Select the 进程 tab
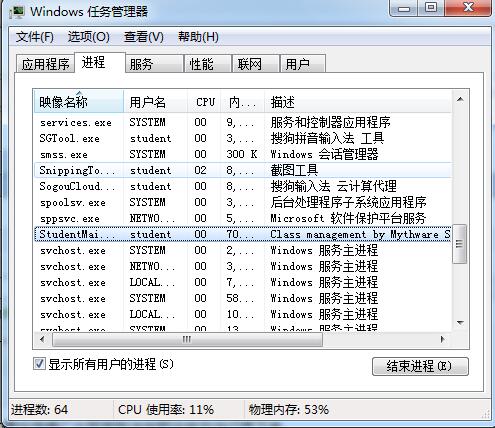 [100, 62]
